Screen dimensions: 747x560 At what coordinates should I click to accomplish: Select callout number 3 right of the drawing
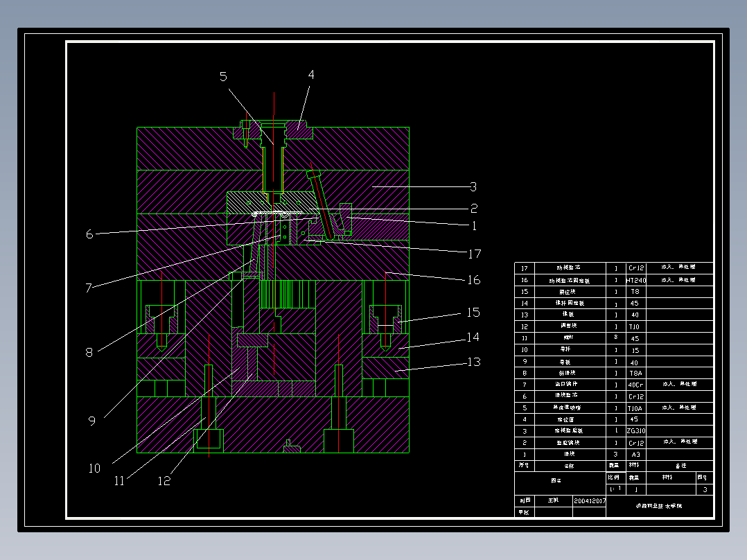coord(473,187)
